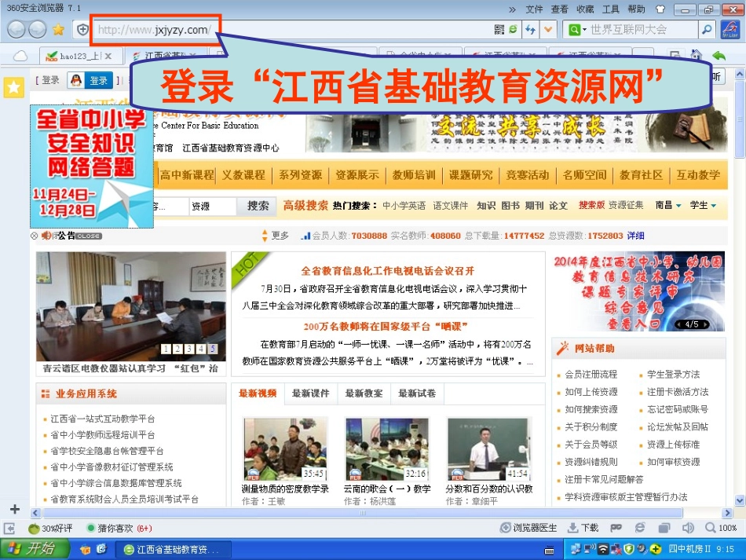The image size is (746, 560).
Task: Click the green compatibility mode icon in address bar
Action: pos(513,30)
